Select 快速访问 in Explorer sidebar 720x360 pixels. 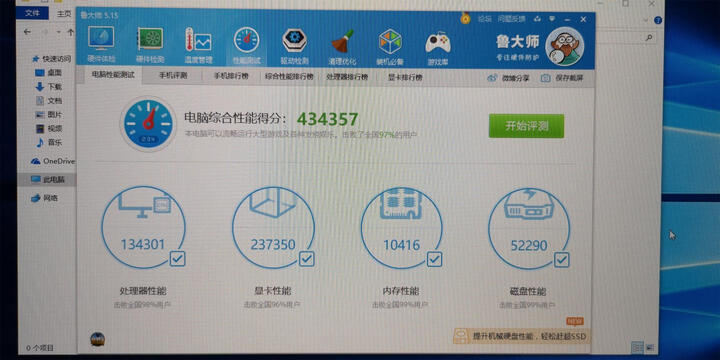pyautogui.click(x=51, y=59)
